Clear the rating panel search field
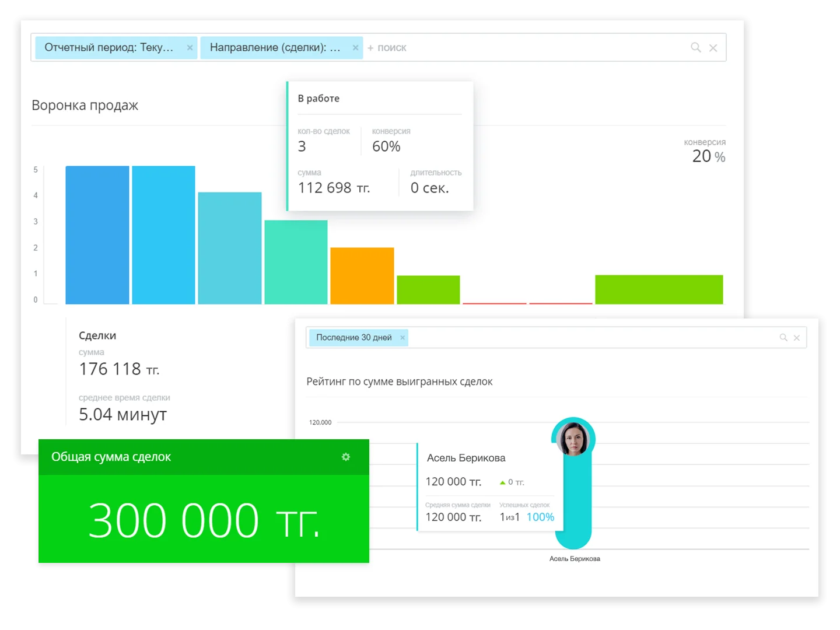This screenshot has width=840, height=630. (797, 338)
